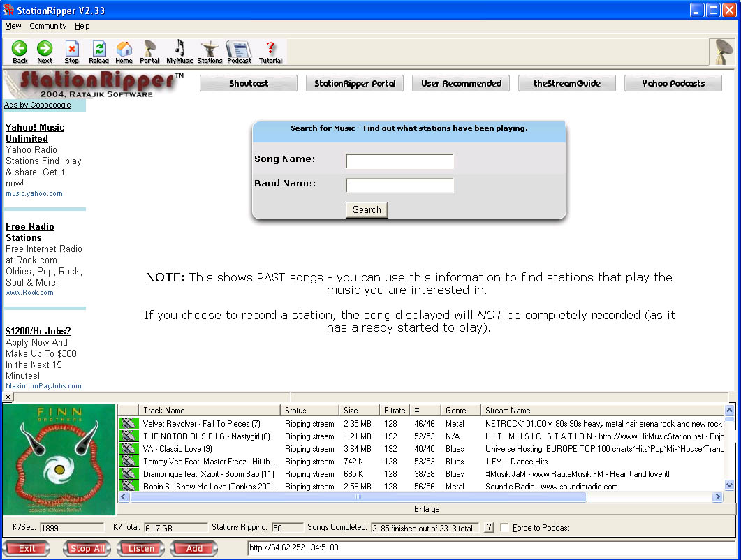
Task: Open the StationRipper Portal tab
Action: (354, 83)
